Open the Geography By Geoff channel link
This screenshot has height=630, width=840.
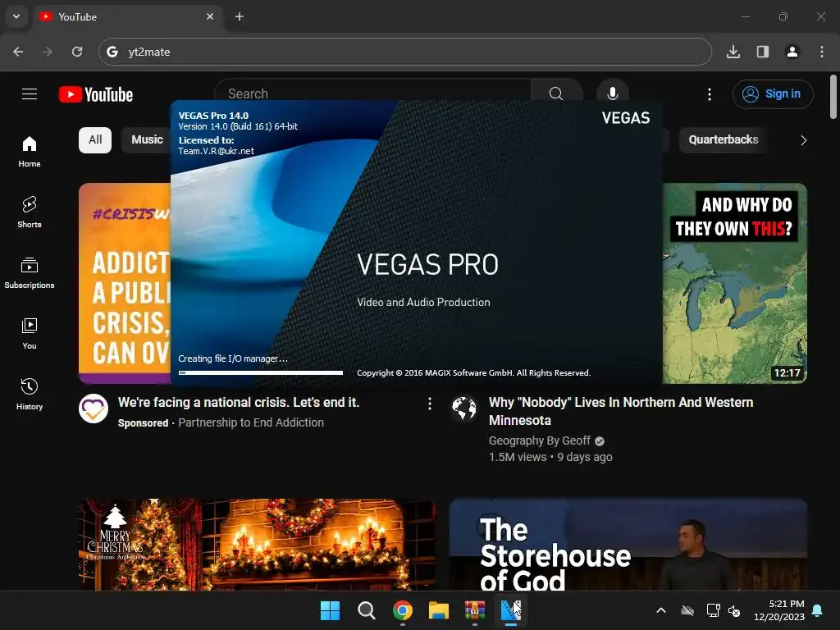pos(540,441)
